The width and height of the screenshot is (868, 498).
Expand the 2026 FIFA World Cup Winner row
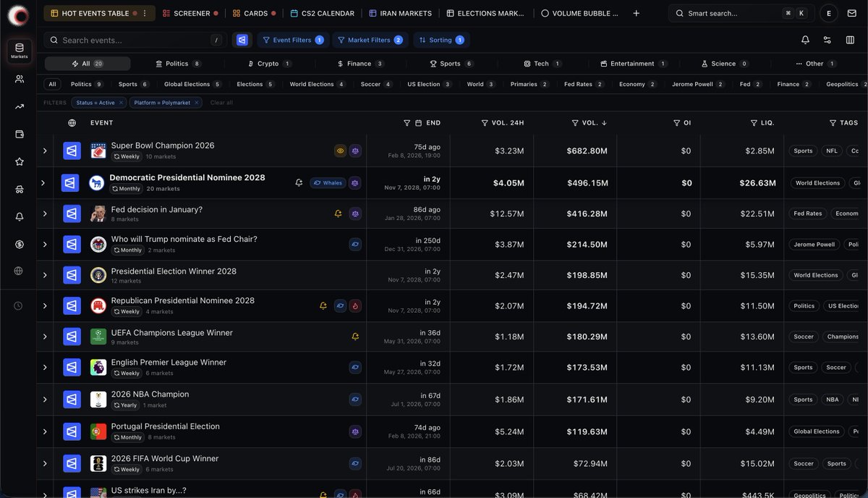click(45, 463)
